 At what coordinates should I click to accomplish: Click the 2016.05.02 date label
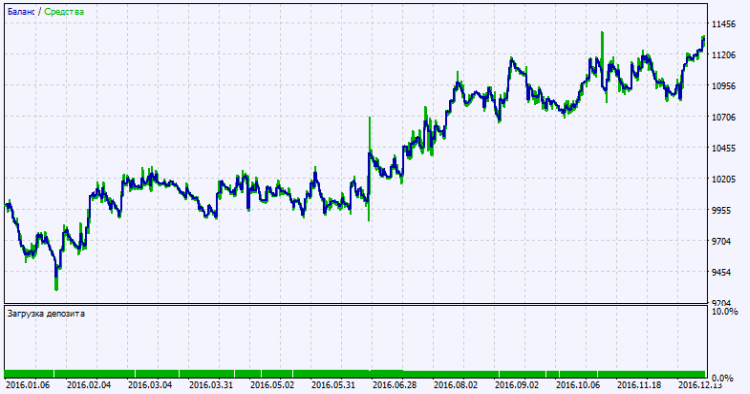(272, 385)
